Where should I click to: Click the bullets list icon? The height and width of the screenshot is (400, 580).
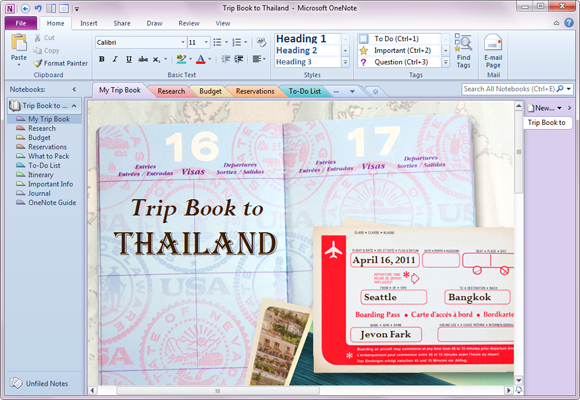(x=218, y=42)
